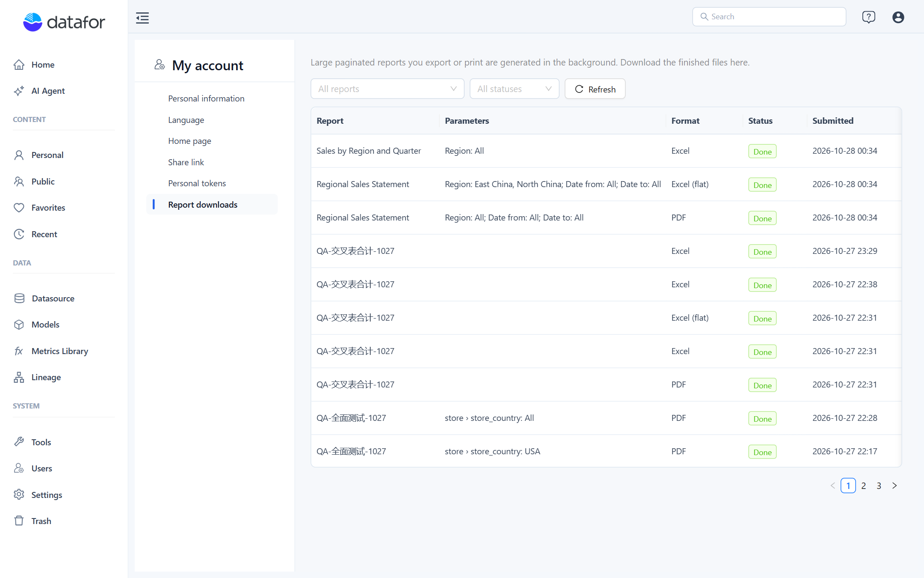Click the Settings gear icon

click(19, 495)
